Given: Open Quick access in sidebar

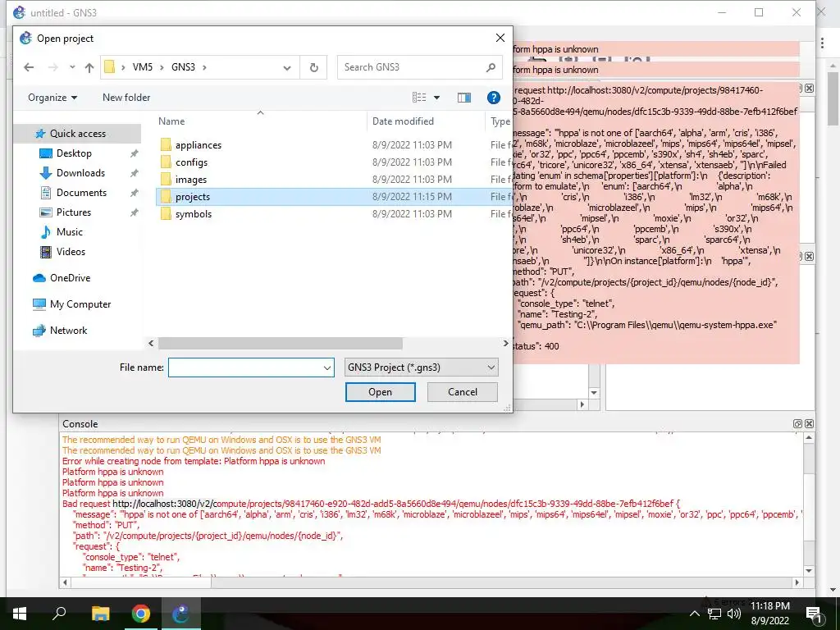Looking at the screenshot, I should coord(78,134).
